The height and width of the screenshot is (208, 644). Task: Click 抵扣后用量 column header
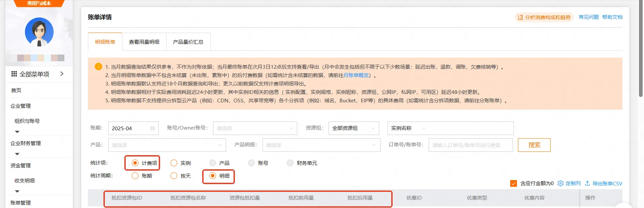coord(360,198)
